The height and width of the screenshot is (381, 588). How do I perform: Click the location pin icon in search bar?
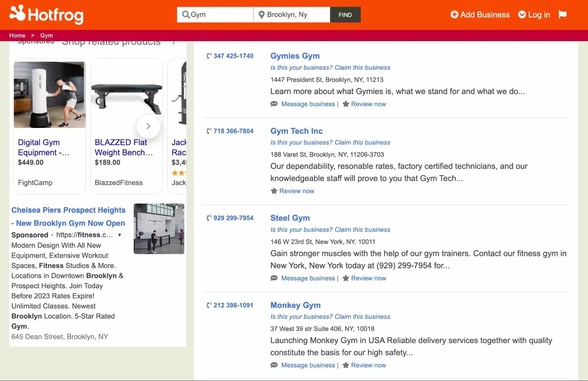261,15
